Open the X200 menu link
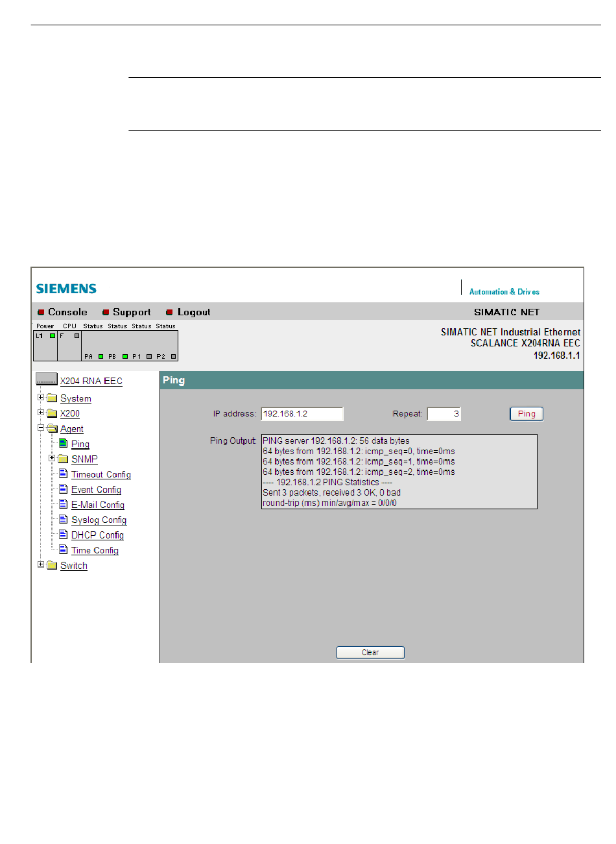 click(x=70, y=413)
